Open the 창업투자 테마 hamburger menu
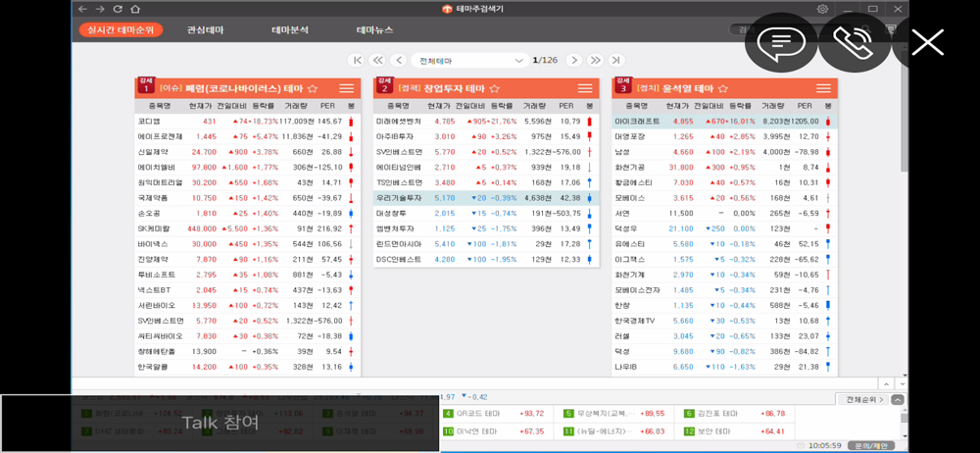 pyautogui.click(x=585, y=88)
